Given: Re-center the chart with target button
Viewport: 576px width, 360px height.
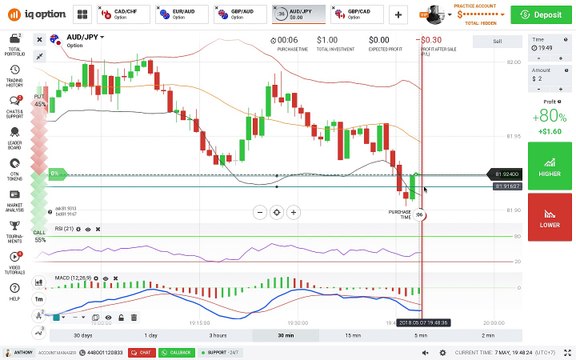Looking at the screenshot, I should tap(277, 212).
